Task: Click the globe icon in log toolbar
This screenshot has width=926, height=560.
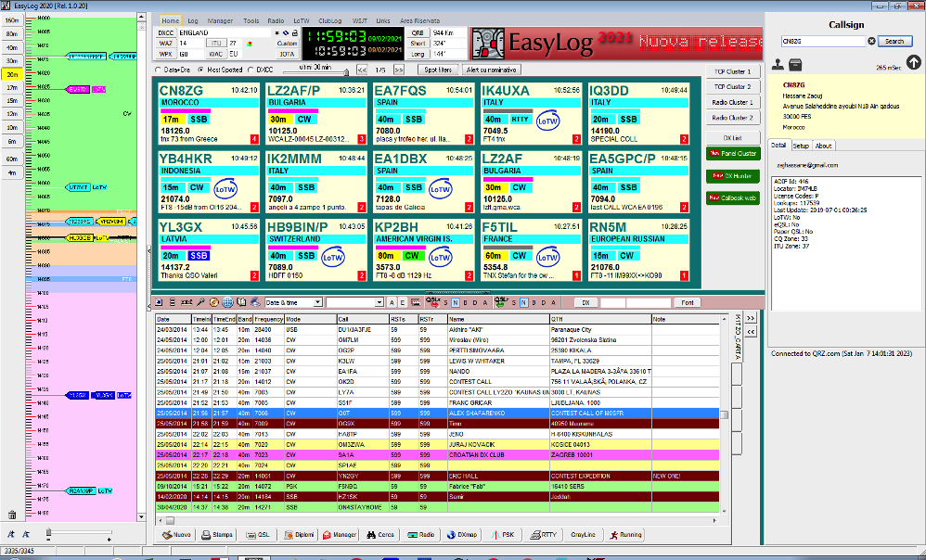Action: 228,302
